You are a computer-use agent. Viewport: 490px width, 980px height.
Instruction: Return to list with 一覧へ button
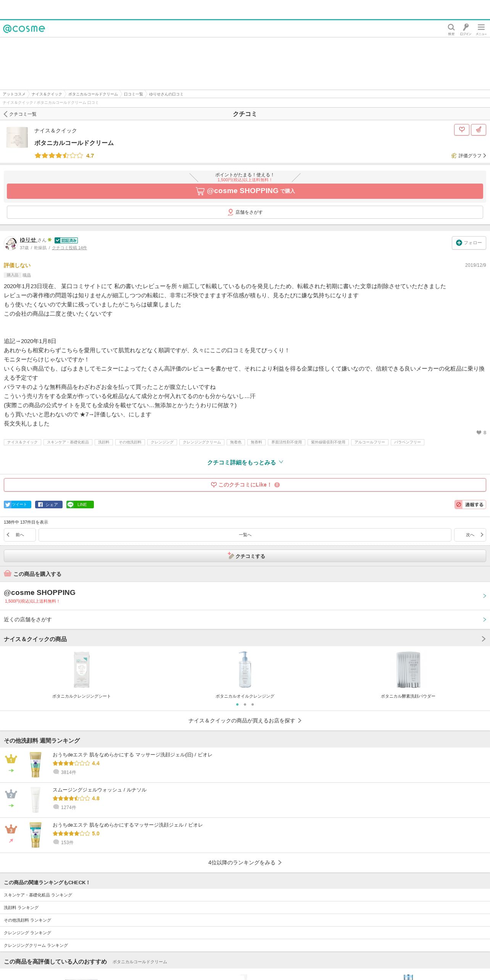click(x=245, y=535)
